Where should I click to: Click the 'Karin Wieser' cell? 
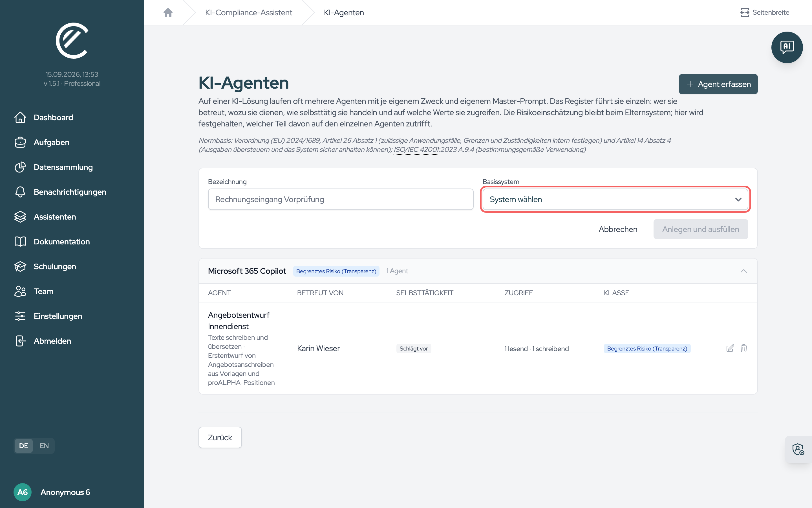tap(318, 349)
